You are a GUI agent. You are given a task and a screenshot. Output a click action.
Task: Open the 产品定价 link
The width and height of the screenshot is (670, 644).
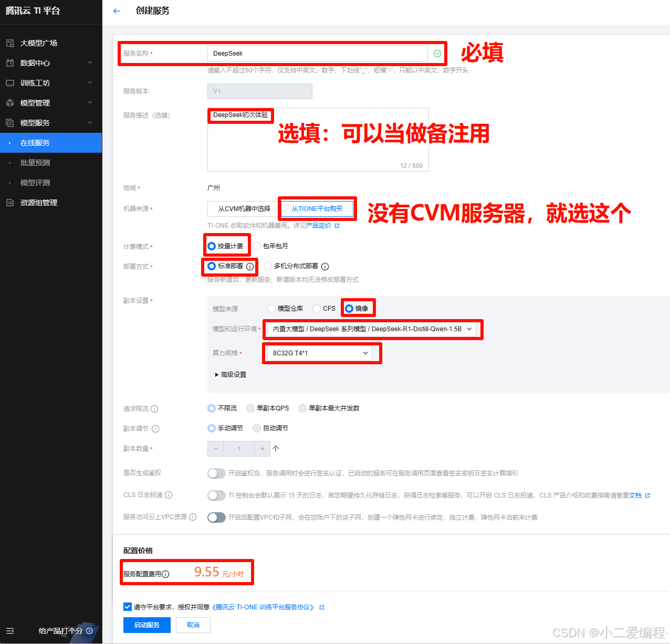point(319,226)
